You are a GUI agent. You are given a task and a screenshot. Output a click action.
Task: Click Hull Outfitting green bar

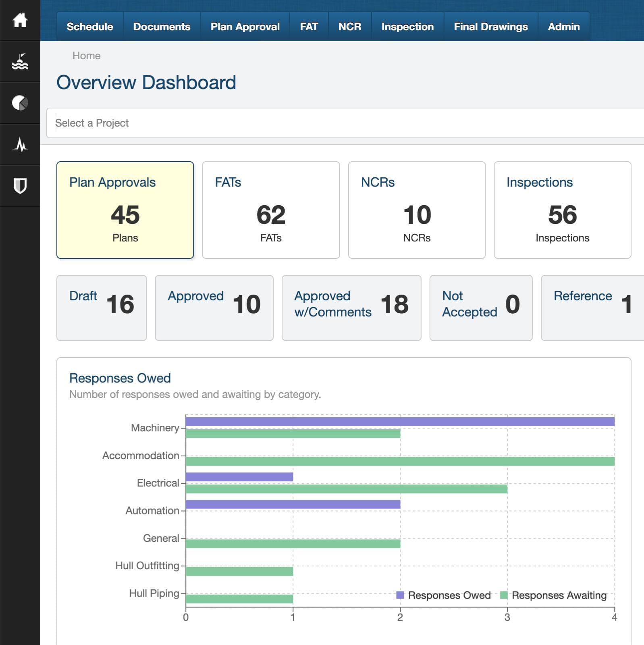point(239,571)
